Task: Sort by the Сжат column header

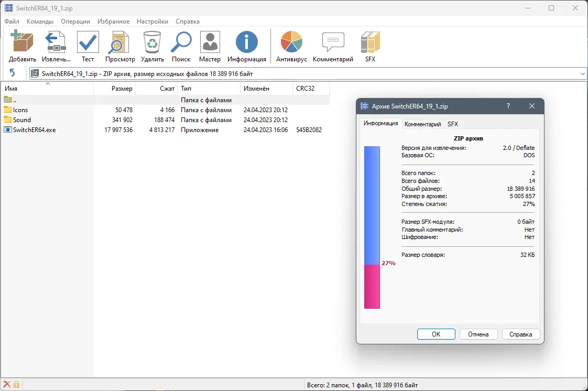Action: pyautogui.click(x=156, y=89)
